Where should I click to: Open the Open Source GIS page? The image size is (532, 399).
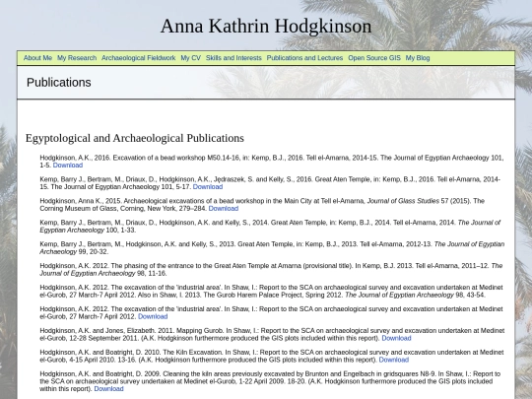(x=374, y=58)
